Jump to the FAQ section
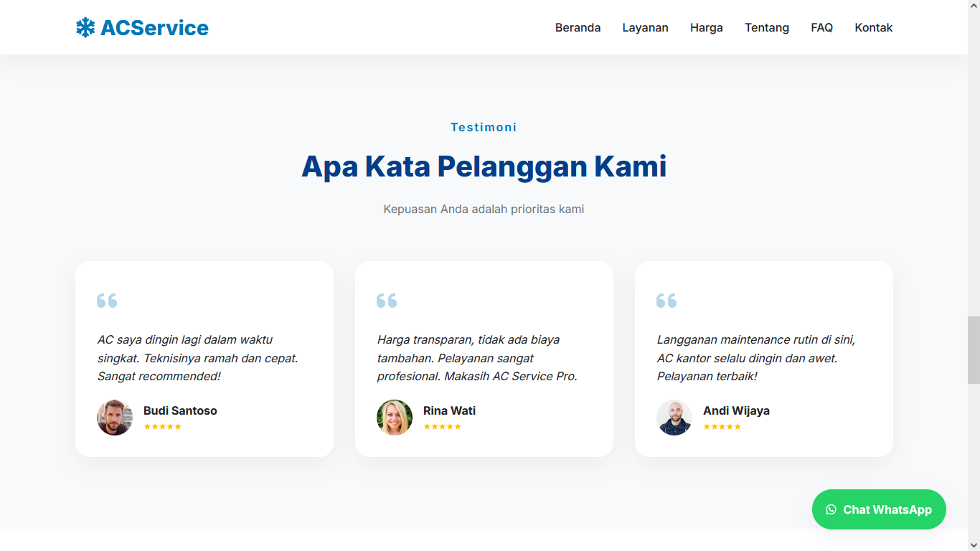 [821, 28]
